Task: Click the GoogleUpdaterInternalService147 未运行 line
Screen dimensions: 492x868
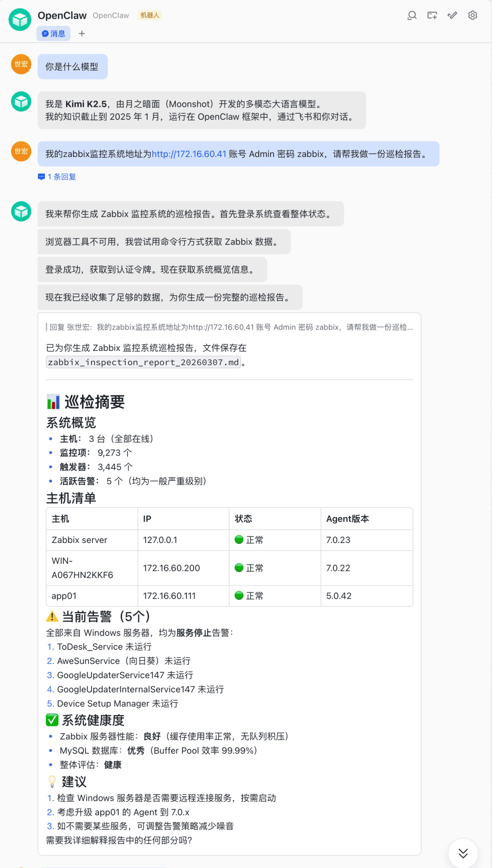Action: (135, 689)
